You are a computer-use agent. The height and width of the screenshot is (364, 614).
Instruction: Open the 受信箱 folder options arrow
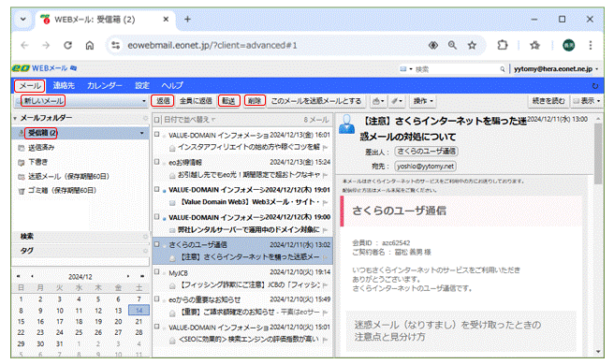(x=141, y=133)
